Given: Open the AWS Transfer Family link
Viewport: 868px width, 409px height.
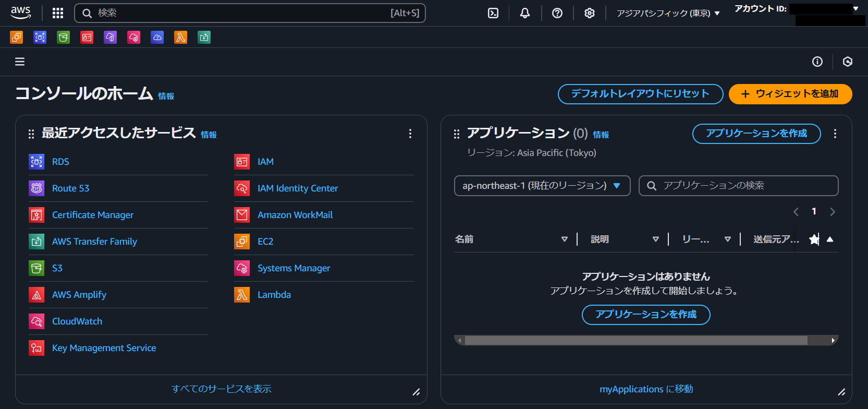Looking at the screenshot, I should click(94, 242).
